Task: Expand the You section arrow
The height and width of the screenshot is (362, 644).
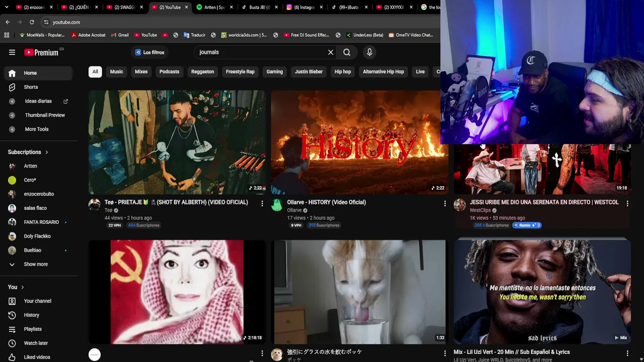Action: (22, 287)
